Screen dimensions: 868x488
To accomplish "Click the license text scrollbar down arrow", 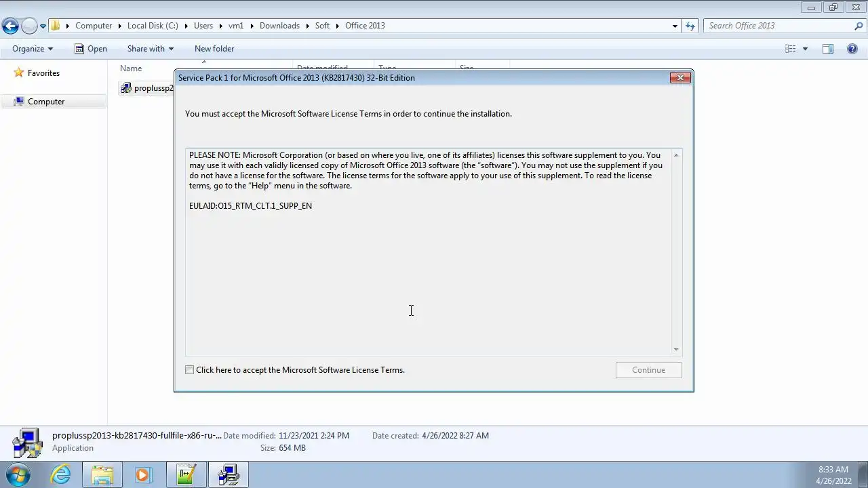I will (676, 349).
